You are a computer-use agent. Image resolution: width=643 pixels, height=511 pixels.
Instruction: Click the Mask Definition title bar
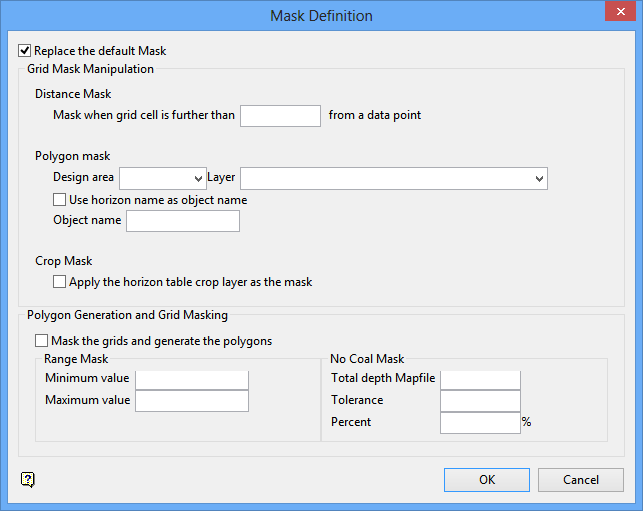pos(321,15)
